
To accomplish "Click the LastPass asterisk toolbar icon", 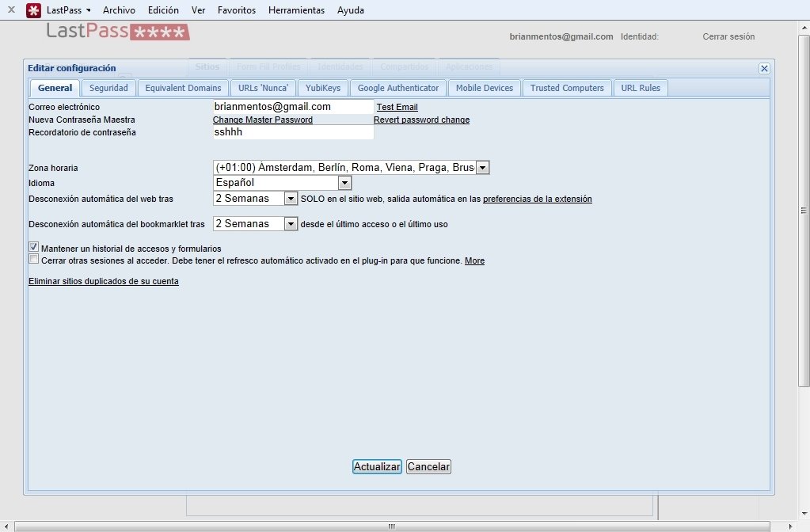I will (x=33, y=9).
